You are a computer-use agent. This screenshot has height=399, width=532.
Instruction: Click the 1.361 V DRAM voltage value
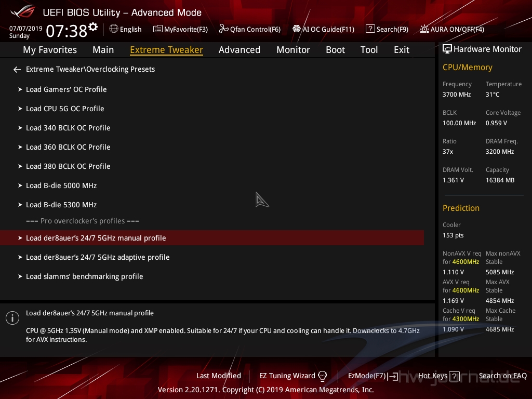[453, 180]
